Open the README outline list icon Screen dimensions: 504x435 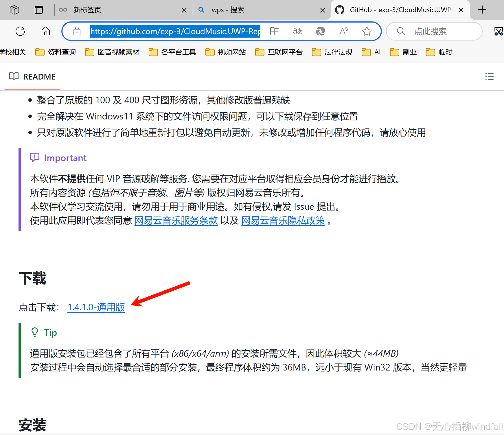[x=489, y=76]
